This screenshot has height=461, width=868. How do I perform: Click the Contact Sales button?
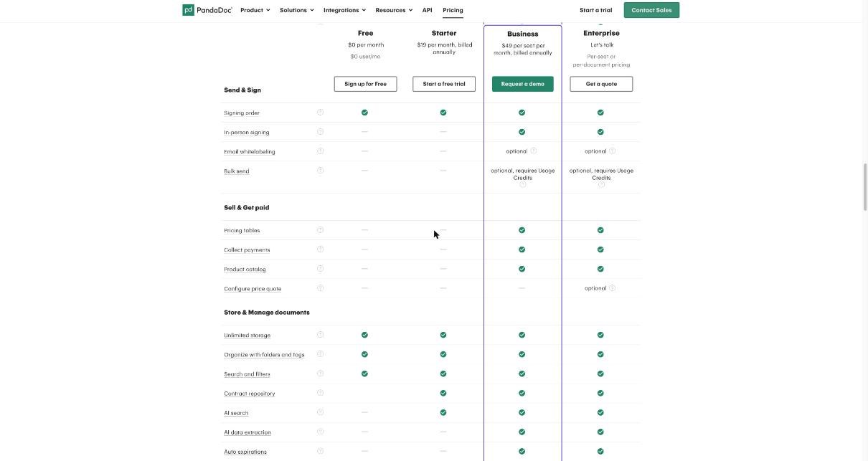651,10
